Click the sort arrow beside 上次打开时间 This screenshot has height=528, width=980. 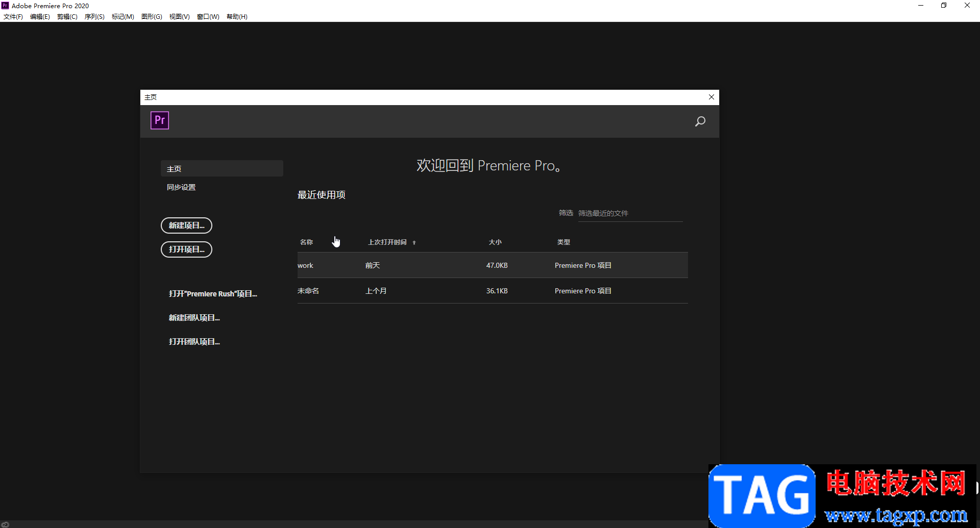414,242
